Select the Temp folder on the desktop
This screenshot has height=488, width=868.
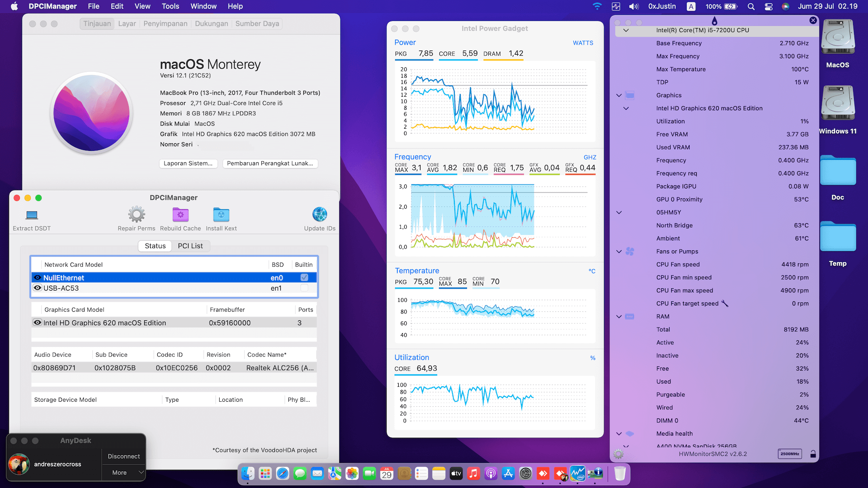(x=838, y=236)
